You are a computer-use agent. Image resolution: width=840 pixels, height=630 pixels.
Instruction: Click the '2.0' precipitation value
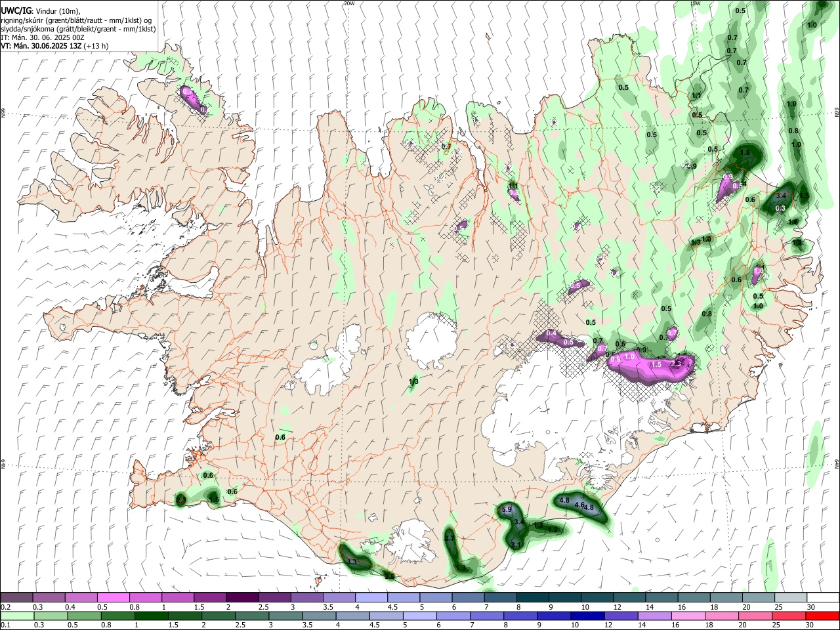click(x=389, y=576)
